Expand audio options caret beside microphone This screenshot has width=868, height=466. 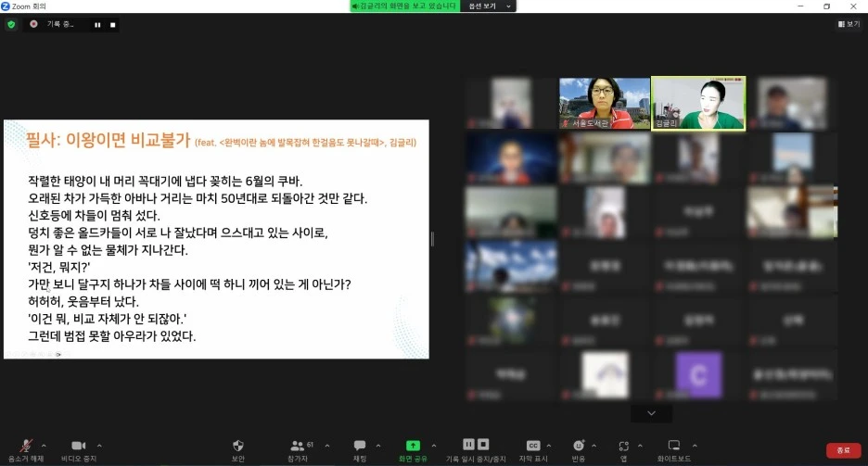44,446
